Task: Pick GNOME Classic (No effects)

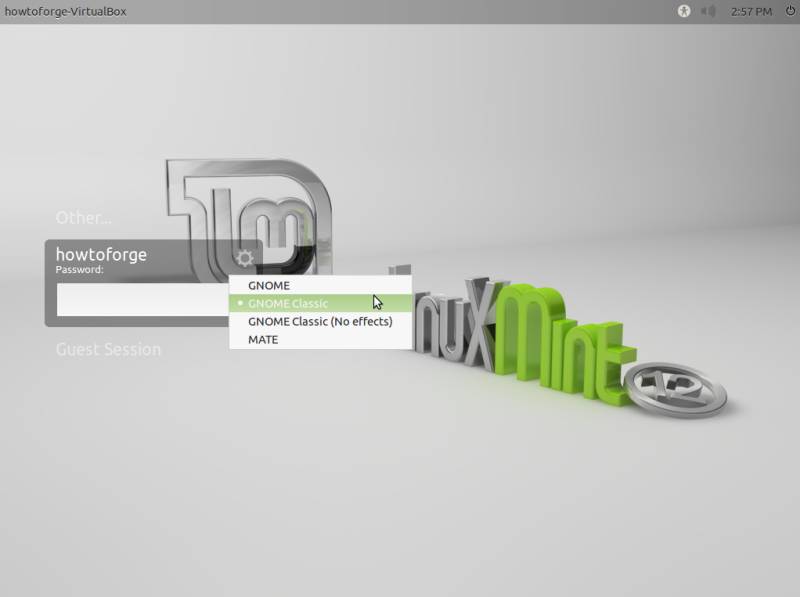Action: 320,321
